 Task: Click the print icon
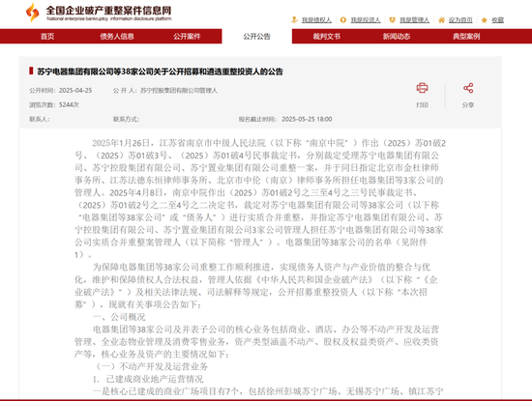[x=422, y=88]
